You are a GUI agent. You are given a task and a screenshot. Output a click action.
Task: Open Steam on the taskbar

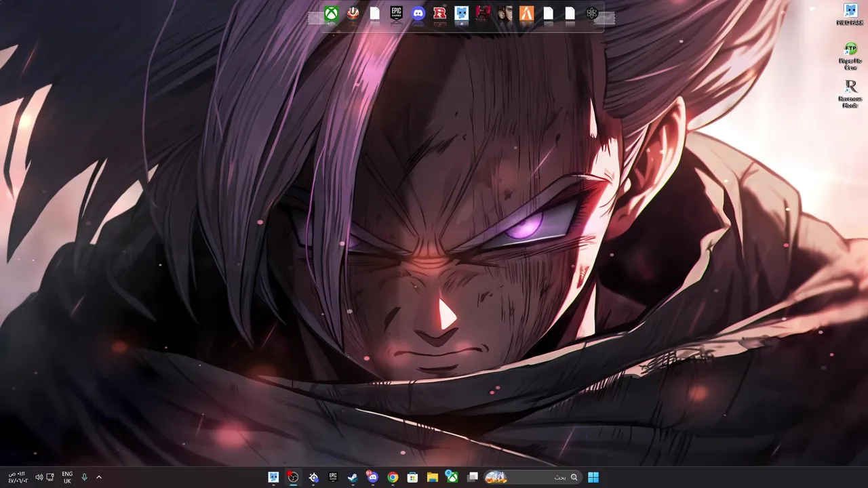click(353, 477)
